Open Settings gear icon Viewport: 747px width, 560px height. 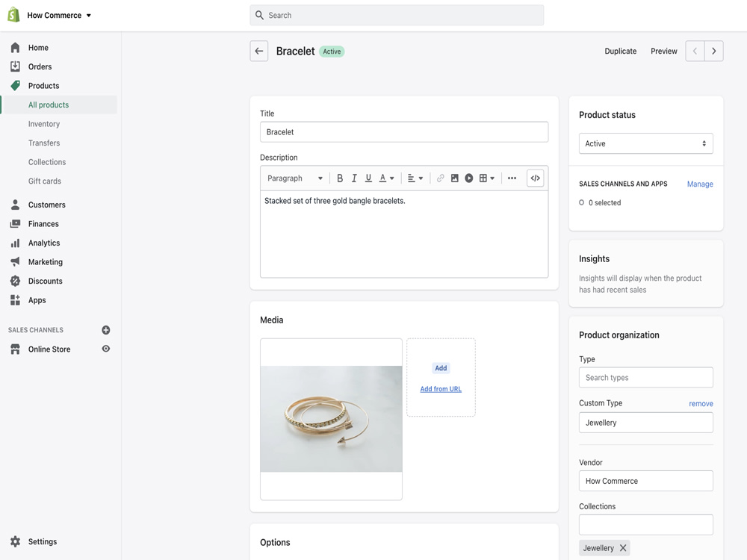(x=15, y=541)
